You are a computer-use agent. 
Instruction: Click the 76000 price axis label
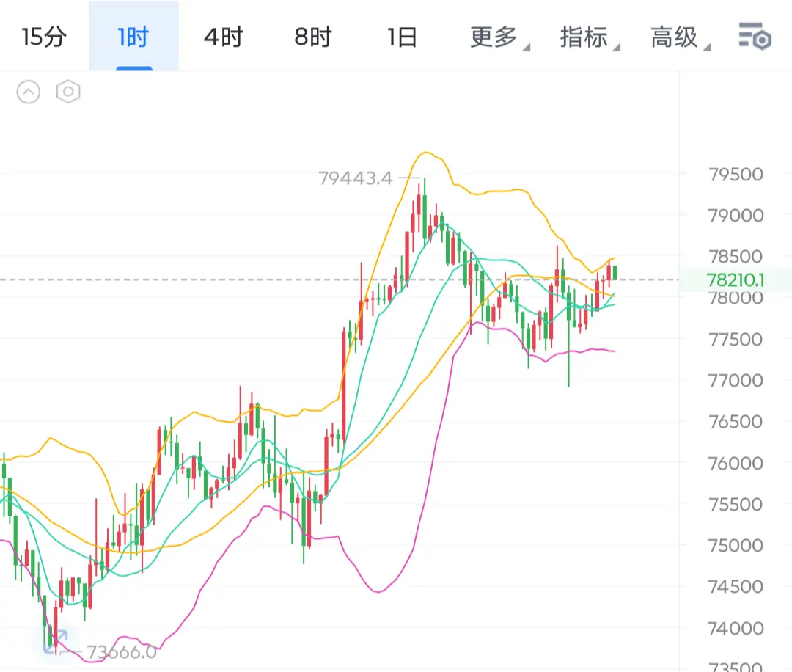point(736,464)
